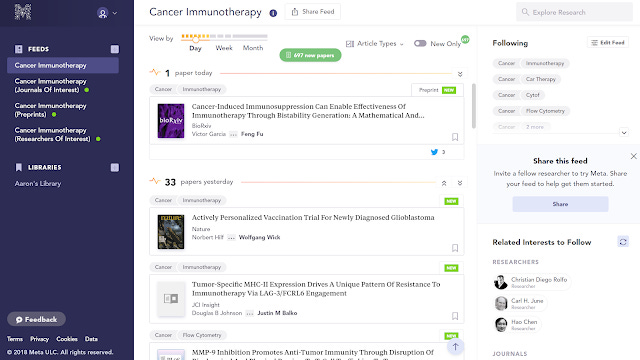Screen dimensions: 640x360
Task: Bookmark the Glioblastoma Vaccination Trial paper
Action: [x=455, y=248]
